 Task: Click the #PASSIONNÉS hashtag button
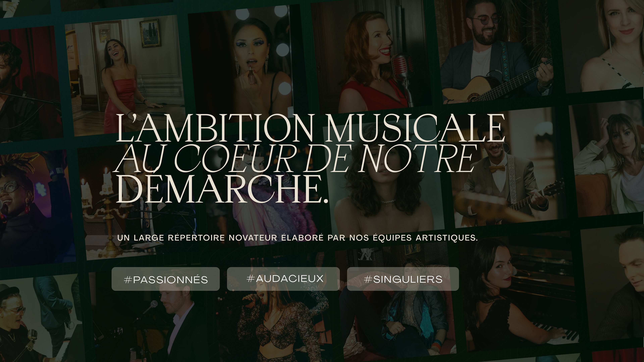(x=166, y=279)
